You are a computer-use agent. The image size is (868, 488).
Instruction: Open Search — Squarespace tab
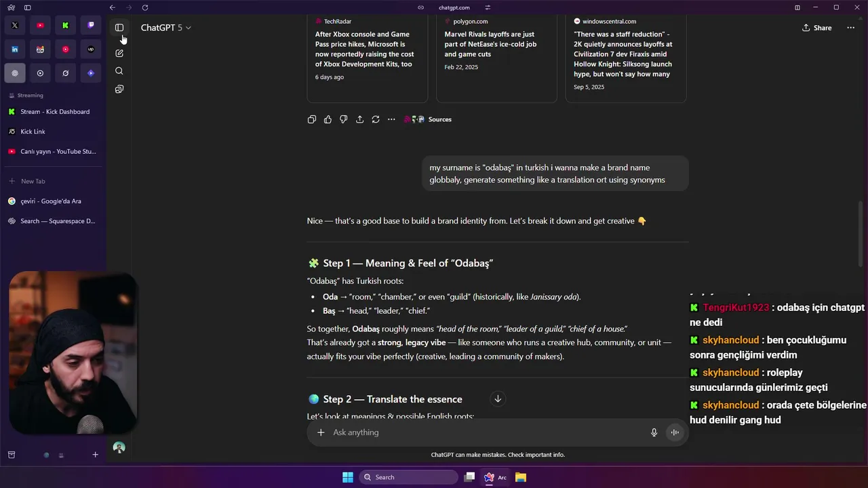[x=54, y=221]
